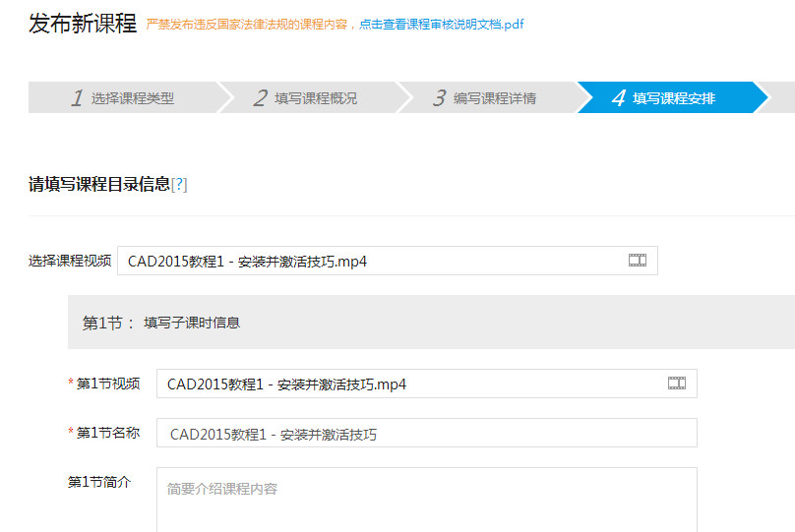Screen dimensions: 795x532
Task: Go to step 2 填写课程概况
Action: [x=306, y=97]
